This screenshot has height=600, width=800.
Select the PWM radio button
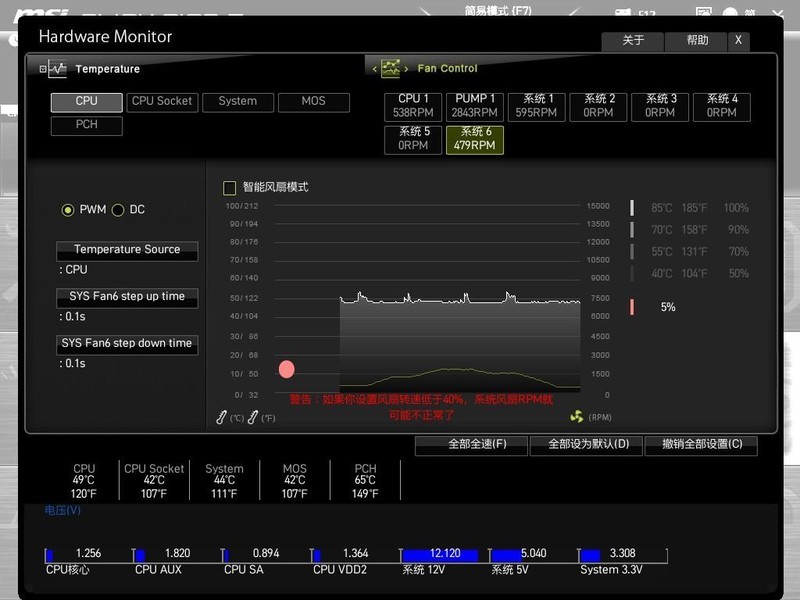click(68, 210)
